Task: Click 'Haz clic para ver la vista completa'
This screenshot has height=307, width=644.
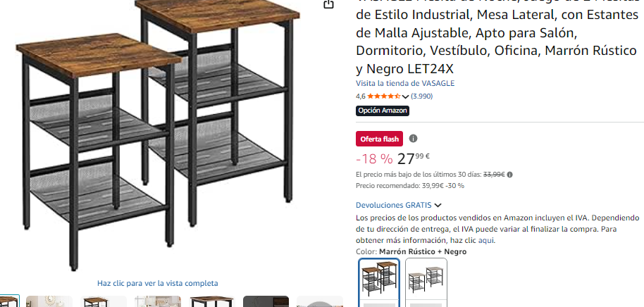Action: [x=158, y=283]
